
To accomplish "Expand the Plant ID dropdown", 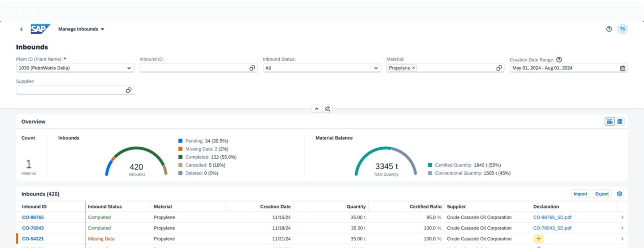I will 129,68.
